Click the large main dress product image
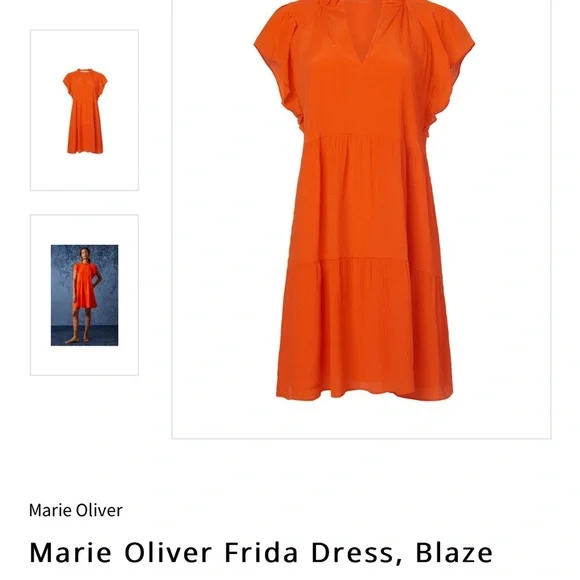The height and width of the screenshot is (580, 580). click(361, 219)
